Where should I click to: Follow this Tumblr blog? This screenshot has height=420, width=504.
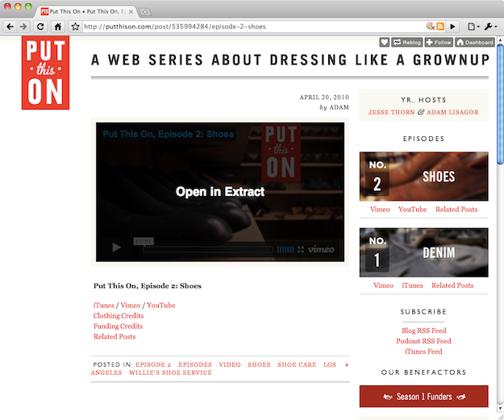pyautogui.click(x=439, y=42)
